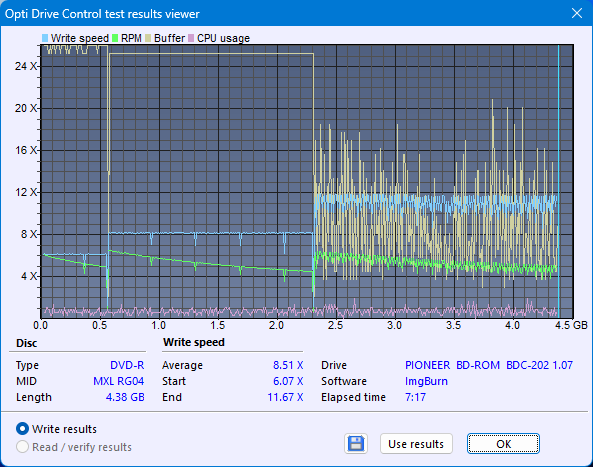Click the Disc section heading
593x467 pixels.
click(26, 343)
